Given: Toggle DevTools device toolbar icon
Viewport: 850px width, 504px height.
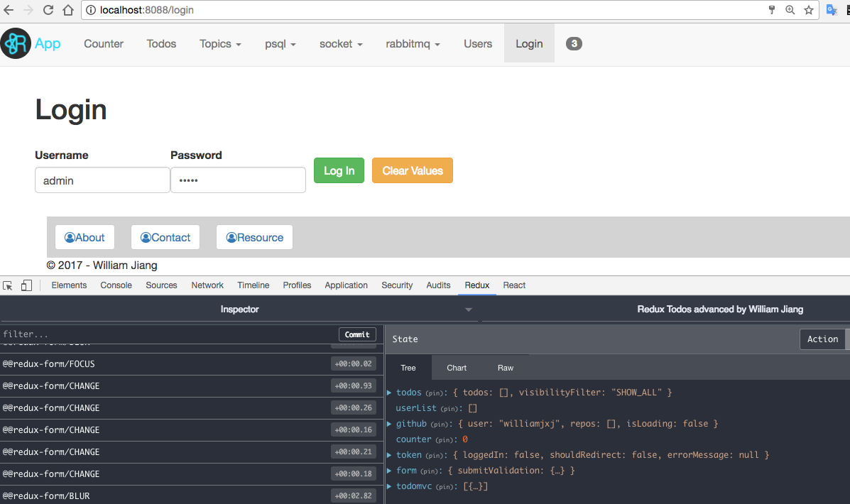Looking at the screenshot, I should tap(26, 285).
